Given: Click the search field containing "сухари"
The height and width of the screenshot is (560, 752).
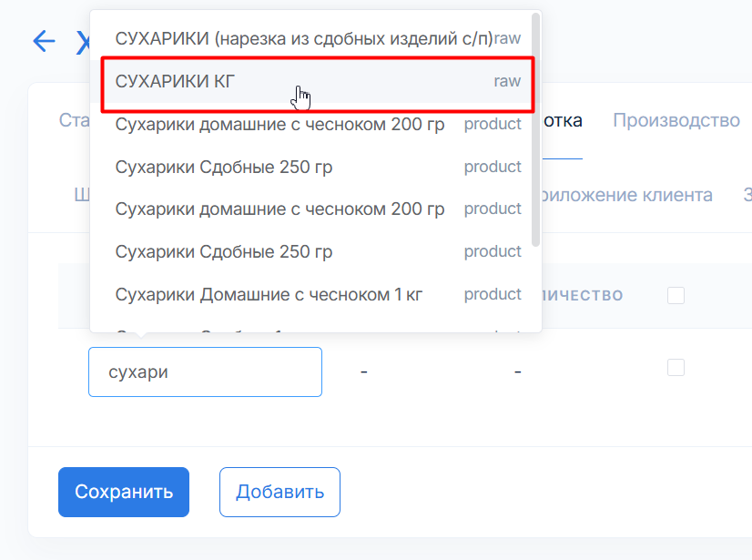Looking at the screenshot, I should coord(205,372).
